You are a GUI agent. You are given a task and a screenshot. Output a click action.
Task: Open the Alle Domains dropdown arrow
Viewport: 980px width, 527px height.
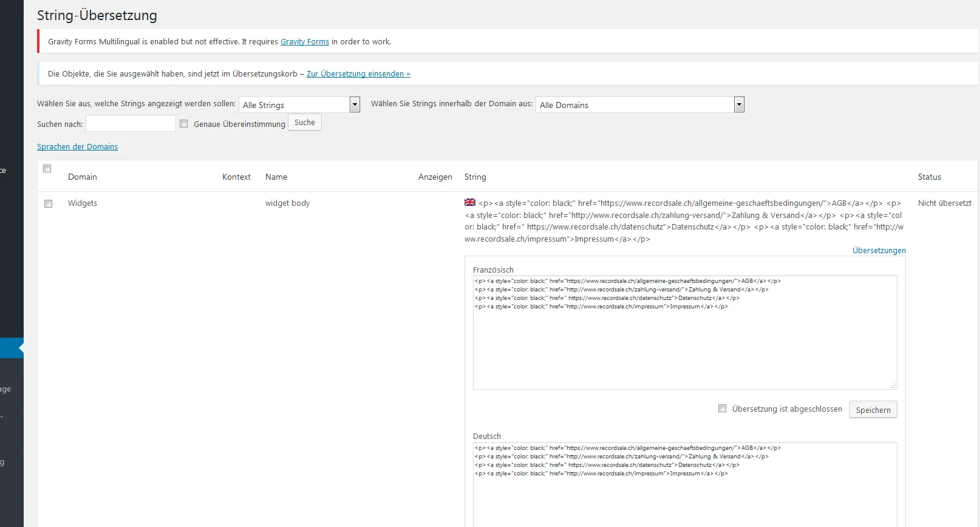(x=739, y=104)
